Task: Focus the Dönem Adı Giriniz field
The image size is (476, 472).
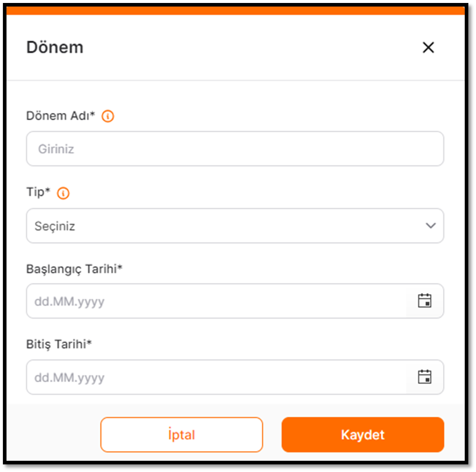Action: tap(235, 149)
